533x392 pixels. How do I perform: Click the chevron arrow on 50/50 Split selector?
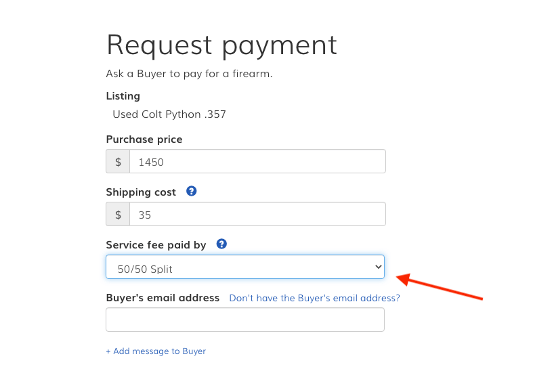coord(379,267)
